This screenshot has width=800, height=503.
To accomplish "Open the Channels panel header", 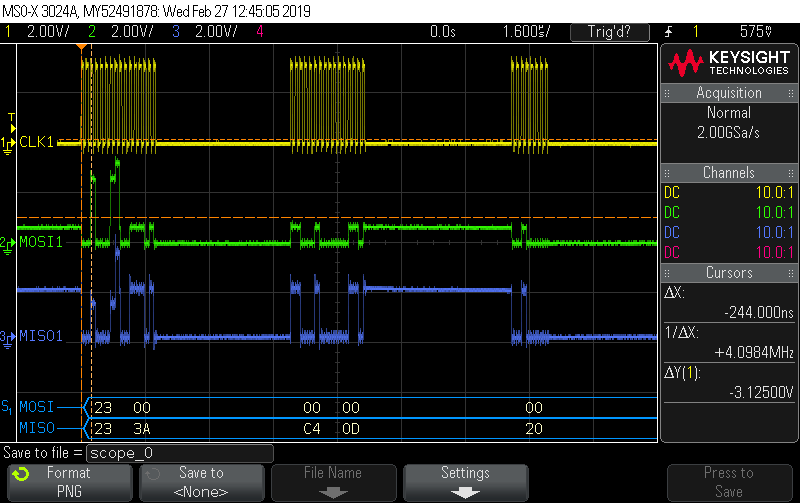I will 729,172.
